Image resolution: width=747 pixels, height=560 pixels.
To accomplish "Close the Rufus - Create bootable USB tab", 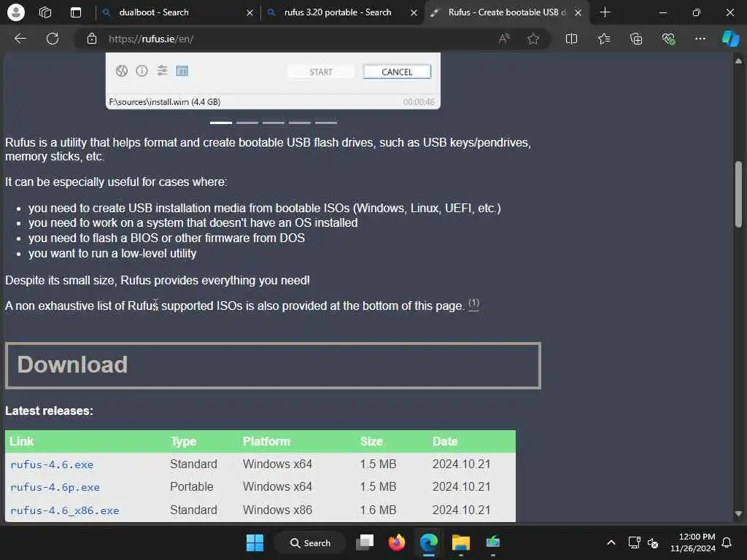I will pos(578,13).
